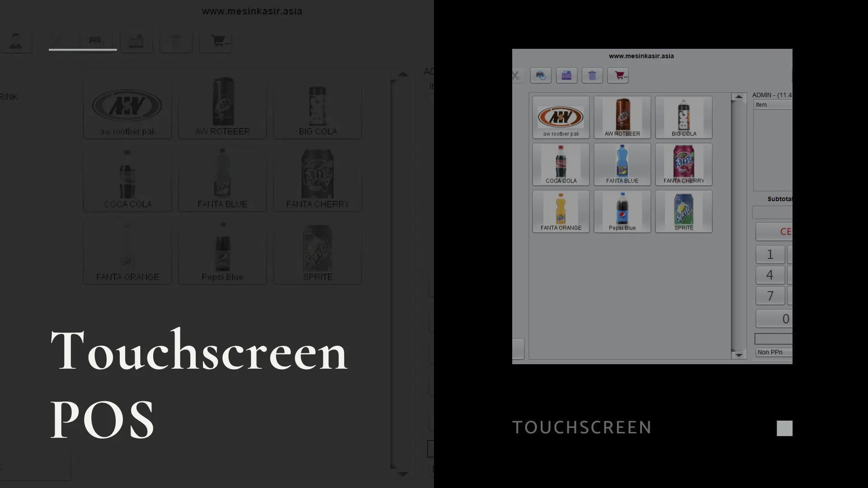Select the FANTA ORANGE bottle tile
Viewport: 868px width, 488px height.
(561, 211)
